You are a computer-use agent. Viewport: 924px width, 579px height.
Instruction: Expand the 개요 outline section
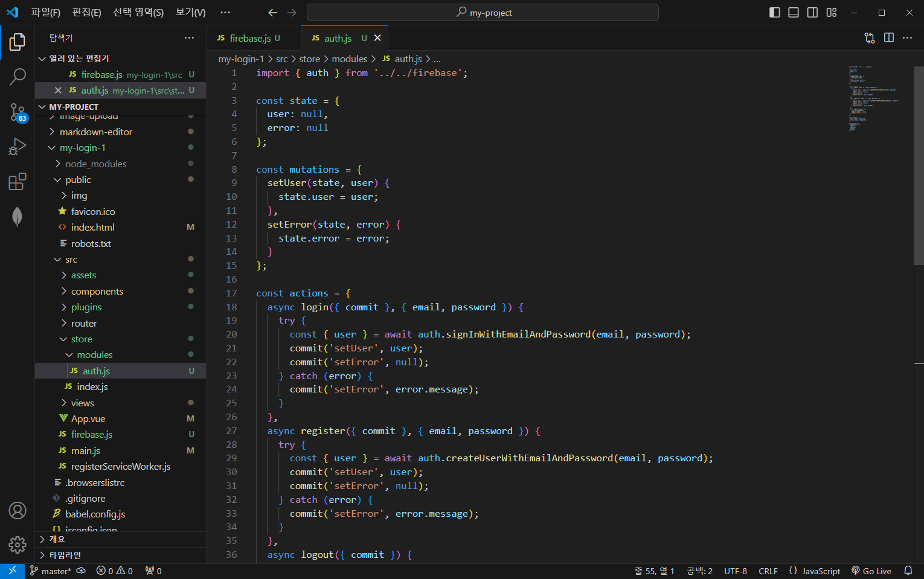(120, 539)
